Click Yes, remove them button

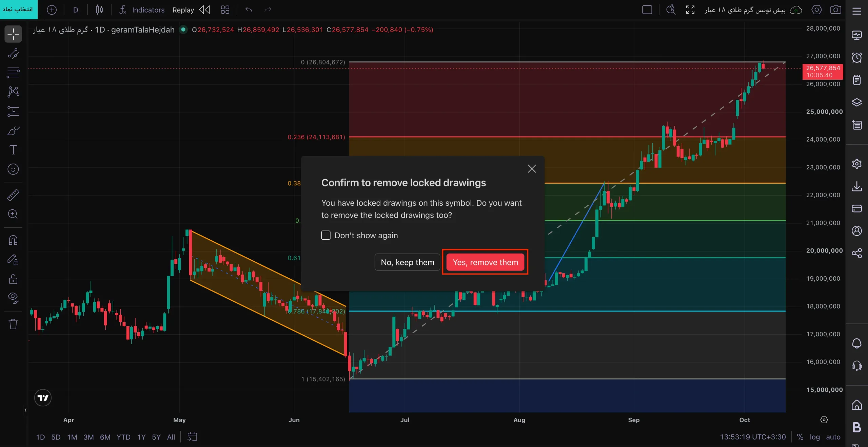click(485, 262)
